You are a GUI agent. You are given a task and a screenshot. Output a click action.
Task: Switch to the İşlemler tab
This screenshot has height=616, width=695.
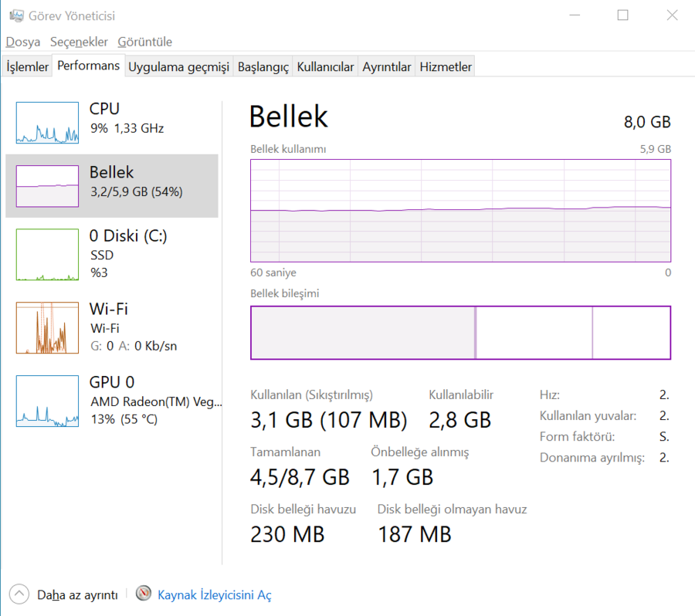coord(28,67)
